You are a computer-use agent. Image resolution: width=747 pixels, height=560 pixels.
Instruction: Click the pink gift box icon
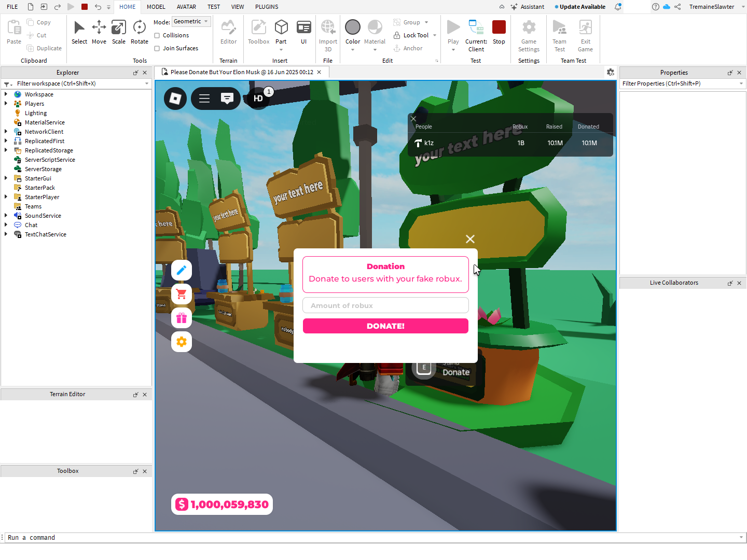[182, 318]
